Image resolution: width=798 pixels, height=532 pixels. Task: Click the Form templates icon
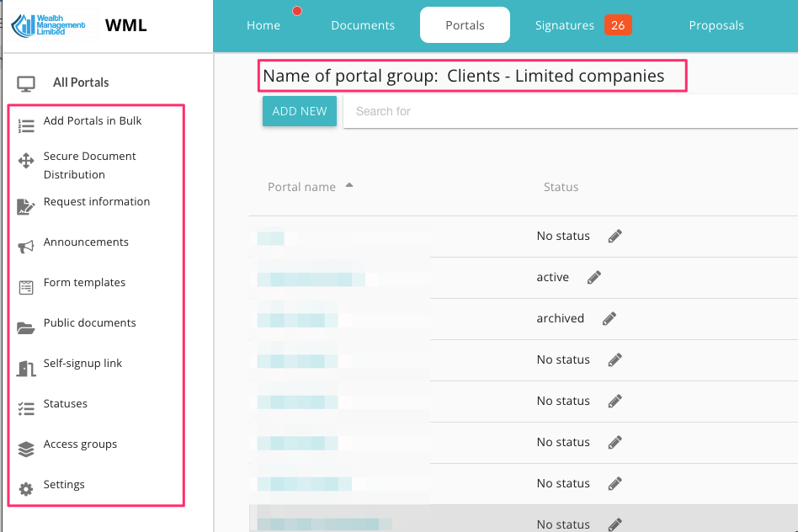[26, 287]
